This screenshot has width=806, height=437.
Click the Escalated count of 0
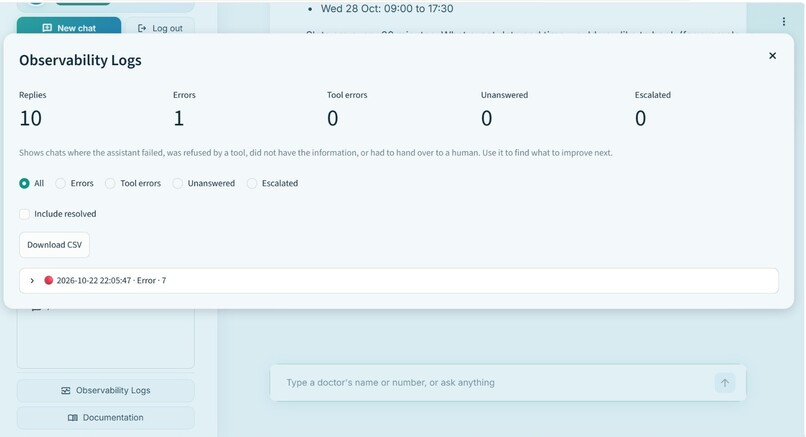(640, 118)
